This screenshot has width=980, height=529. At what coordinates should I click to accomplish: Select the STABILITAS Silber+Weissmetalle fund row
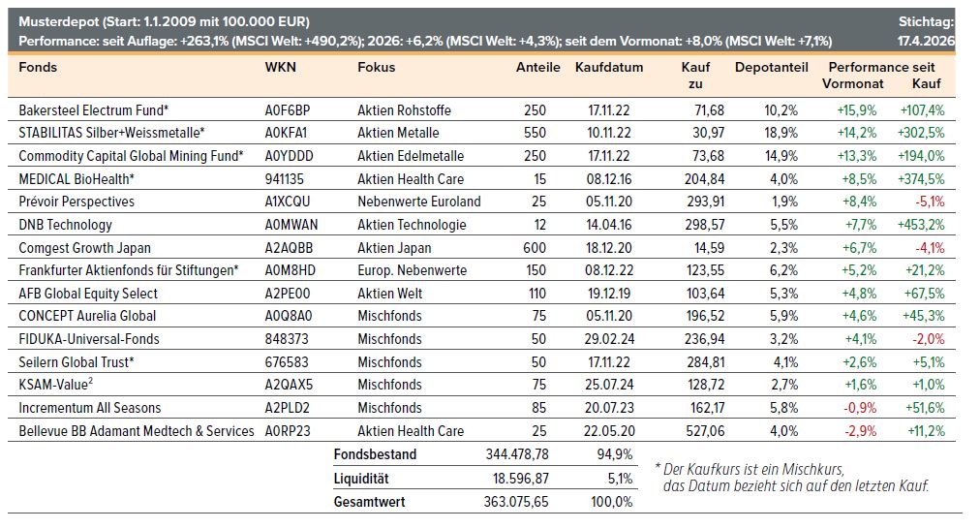point(111,133)
